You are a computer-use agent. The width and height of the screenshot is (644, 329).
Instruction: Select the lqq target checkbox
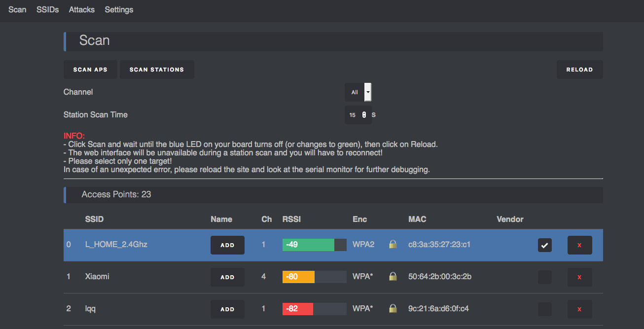pyautogui.click(x=545, y=309)
